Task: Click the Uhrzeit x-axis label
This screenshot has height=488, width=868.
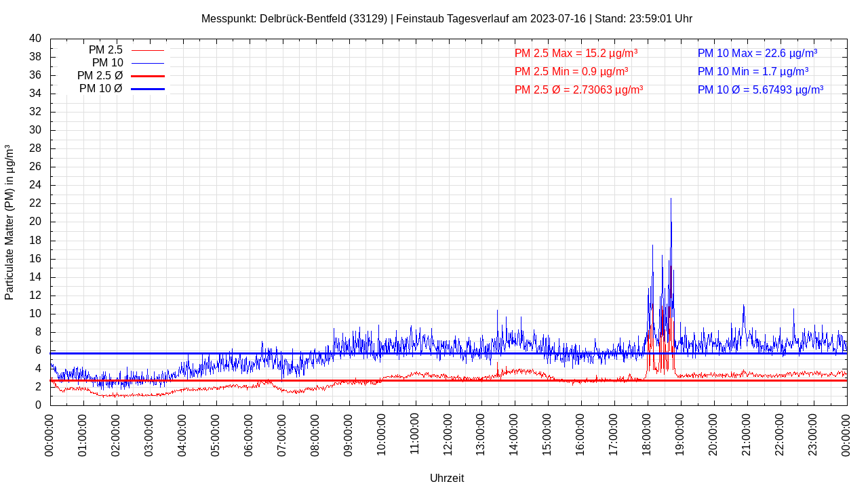Action: coord(447,478)
